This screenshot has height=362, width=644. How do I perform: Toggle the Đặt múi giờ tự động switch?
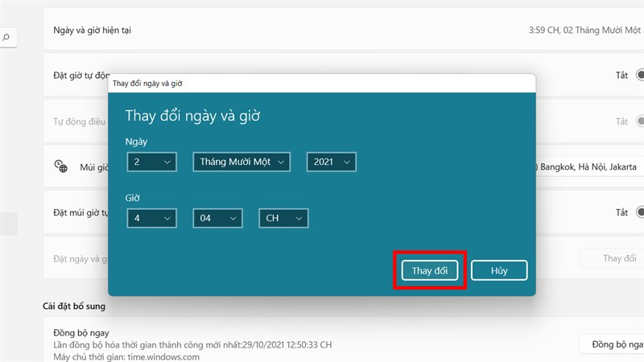(639, 212)
